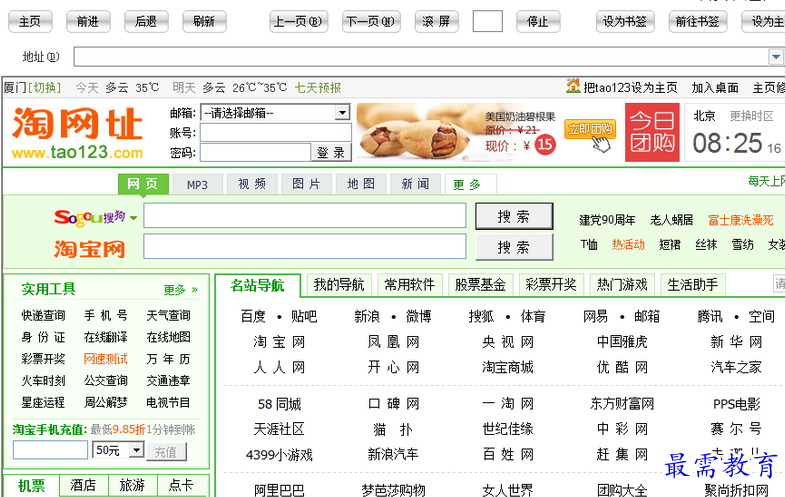
Task: Click the 后退 back button
Action: point(146,22)
